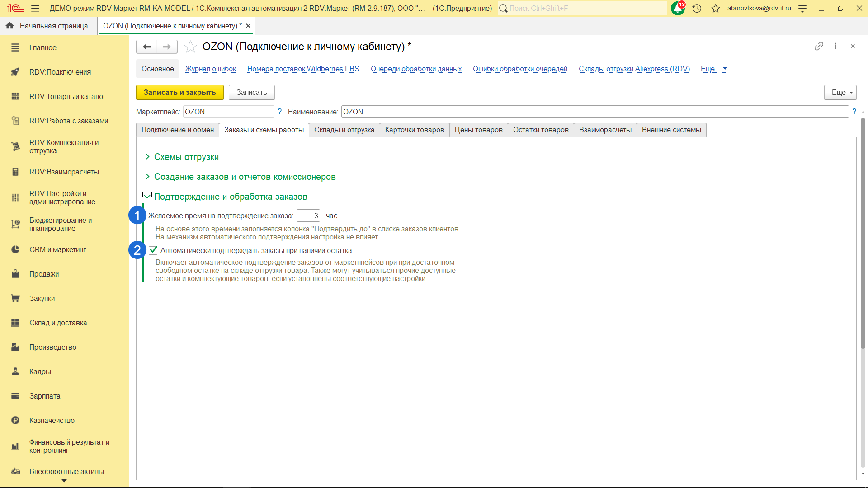Image resolution: width=868 pixels, height=488 pixels.
Task: Open the Еще... navigation links dropdown
Action: (714, 69)
